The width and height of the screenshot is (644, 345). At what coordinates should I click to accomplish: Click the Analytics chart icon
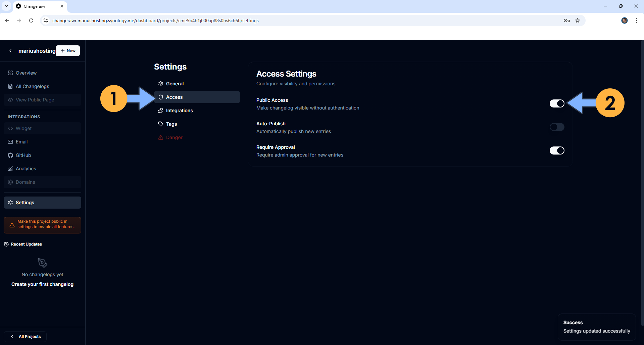point(10,169)
